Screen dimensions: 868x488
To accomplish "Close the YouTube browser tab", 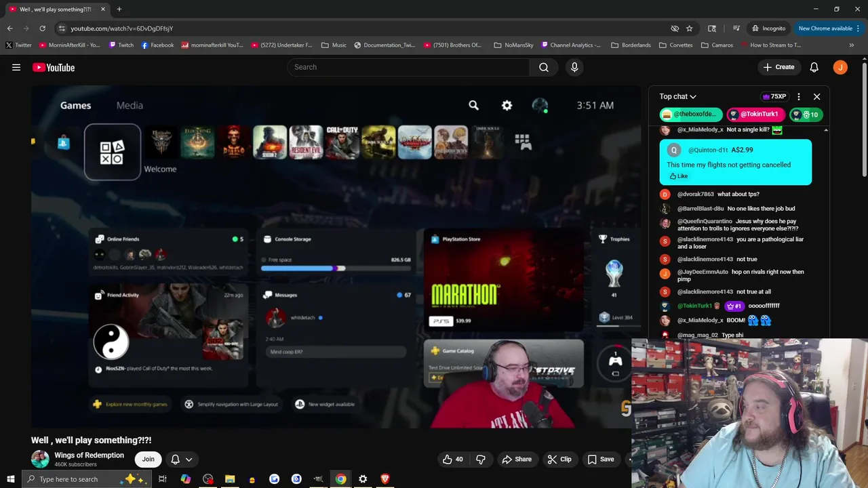I will (x=103, y=9).
